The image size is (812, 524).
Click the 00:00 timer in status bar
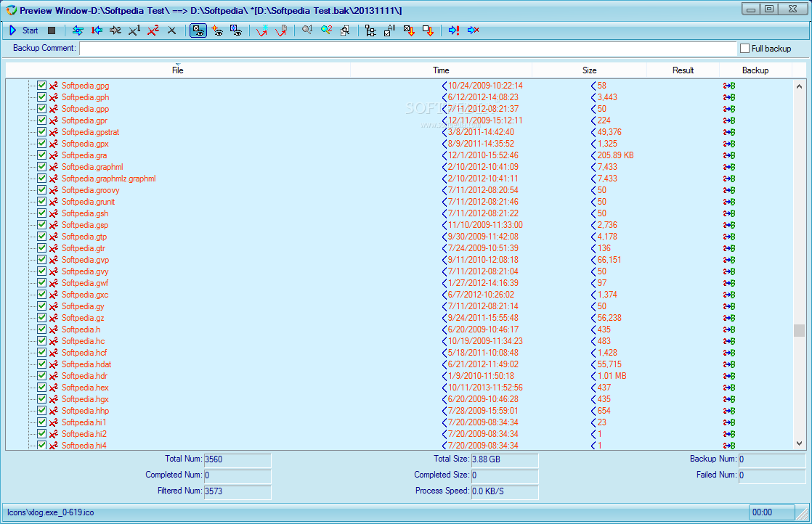click(x=771, y=512)
